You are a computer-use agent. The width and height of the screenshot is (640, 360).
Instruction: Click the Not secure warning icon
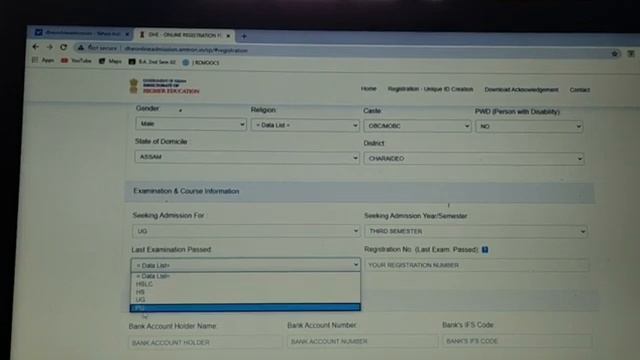click(81, 48)
